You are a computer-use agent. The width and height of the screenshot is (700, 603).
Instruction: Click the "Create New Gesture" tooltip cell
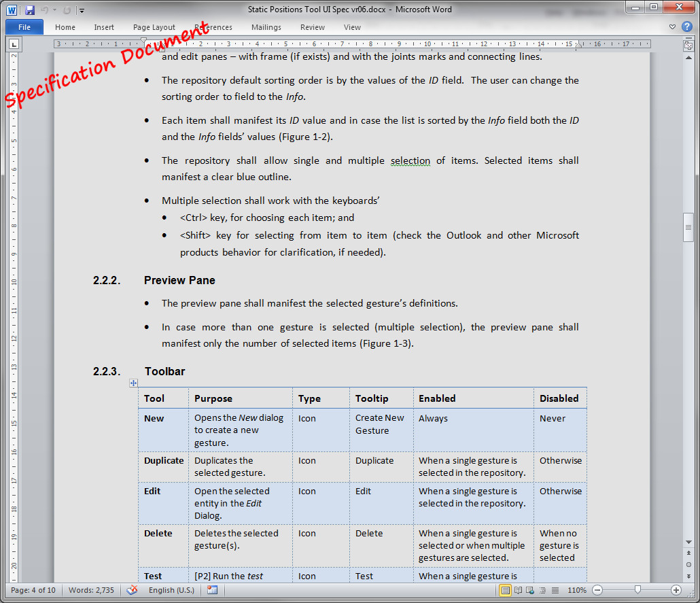pyautogui.click(x=382, y=430)
